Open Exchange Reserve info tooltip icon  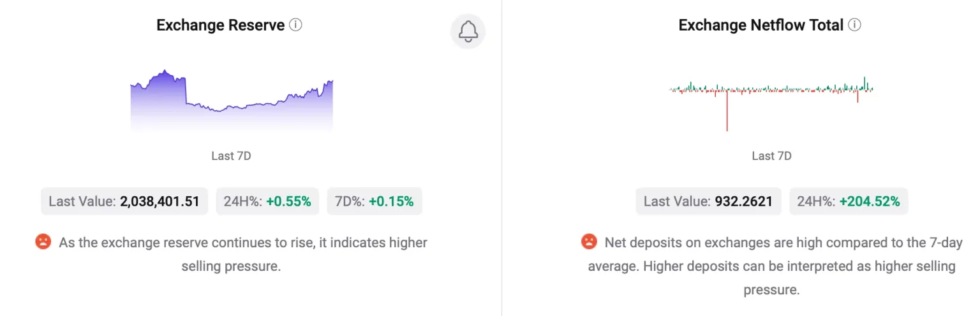click(295, 25)
